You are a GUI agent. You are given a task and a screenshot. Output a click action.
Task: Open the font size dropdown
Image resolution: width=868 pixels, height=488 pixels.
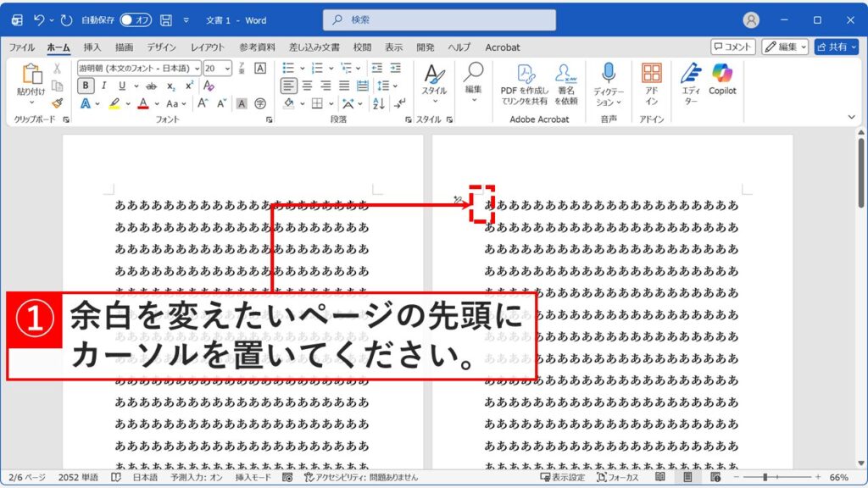tap(227, 69)
